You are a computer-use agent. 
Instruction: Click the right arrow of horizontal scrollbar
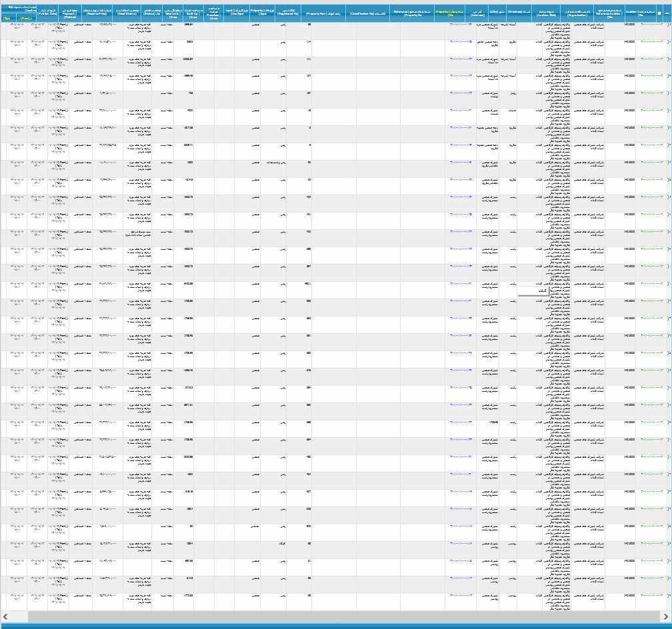click(665, 617)
